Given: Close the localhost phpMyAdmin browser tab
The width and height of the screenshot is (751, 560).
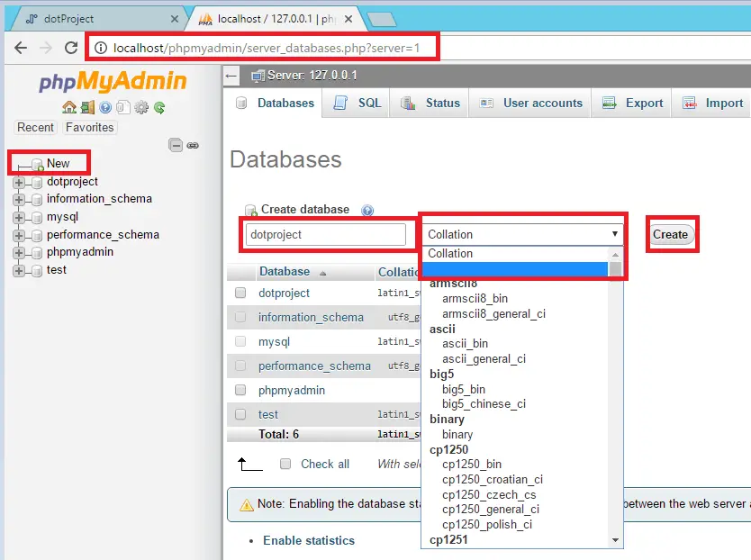Looking at the screenshot, I should pyautogui.click(x=348, y=19).
